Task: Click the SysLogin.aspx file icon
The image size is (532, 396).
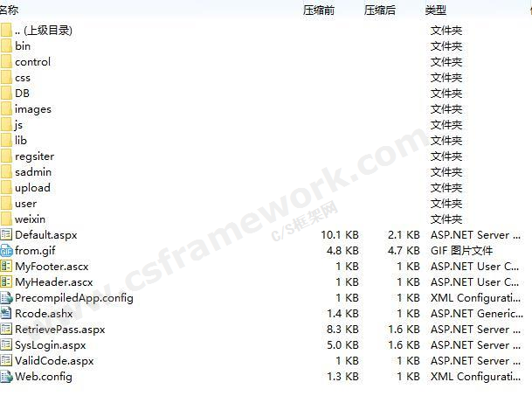Action: (6, 345)
